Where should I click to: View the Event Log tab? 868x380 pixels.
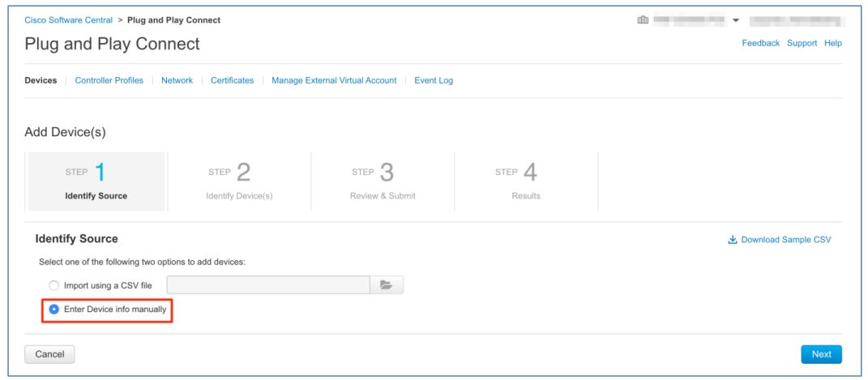(433, 80)
